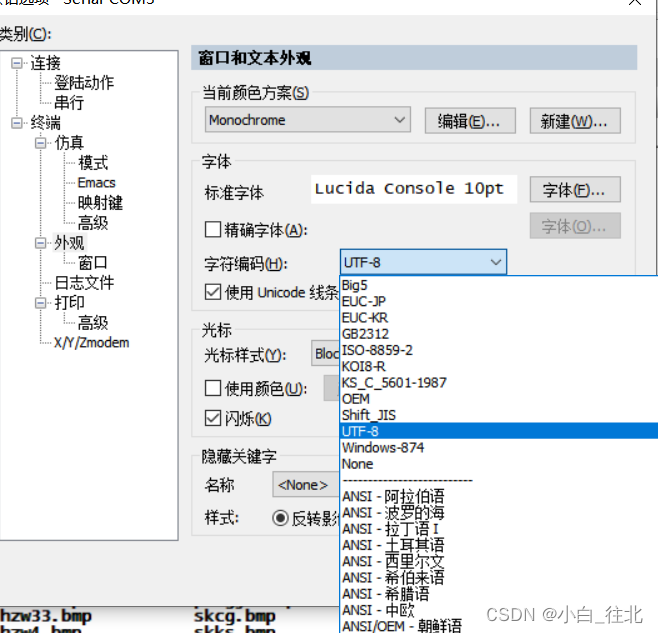This screenshot has height=633, width=658.
Task: Select 高级 under 打印
Action: click(x=93, y=323)
